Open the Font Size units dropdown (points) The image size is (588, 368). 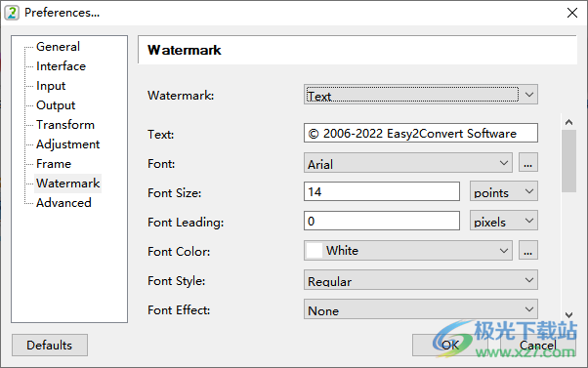(504, 191)
